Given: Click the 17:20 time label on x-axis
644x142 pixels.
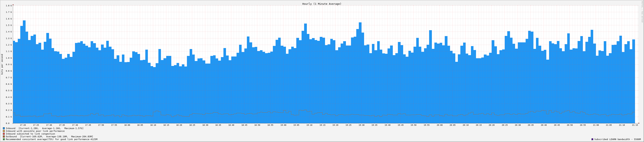Looking at the screenshot, I should click(23, 125).
